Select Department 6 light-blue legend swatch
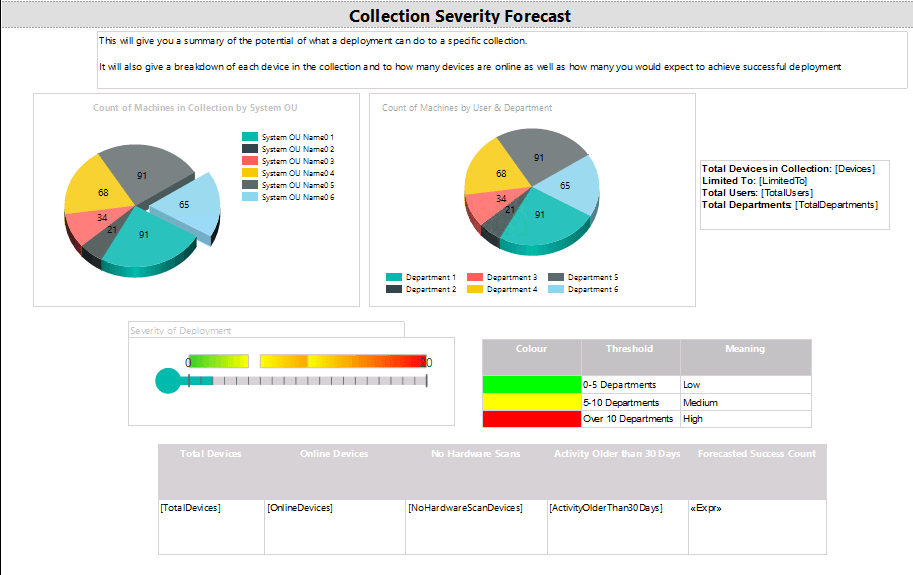The image size is (913, 575). [556, 289]
